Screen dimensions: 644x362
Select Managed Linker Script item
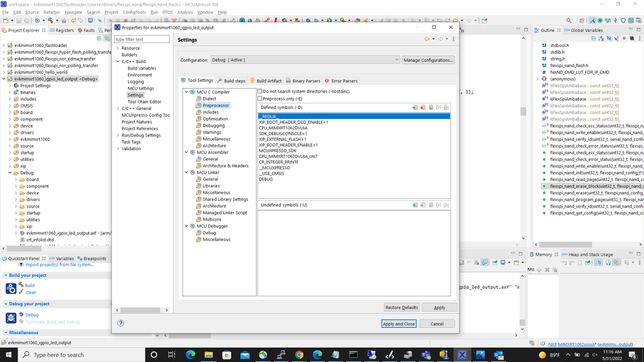click(225, 213)
